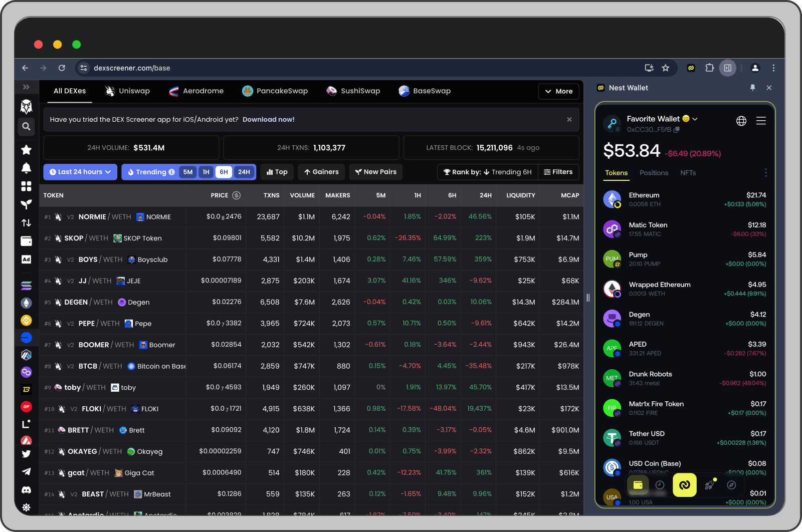Screen dimensions: 802x532
Task: Open Tokens list three-dot options
Action: point(766,173)
